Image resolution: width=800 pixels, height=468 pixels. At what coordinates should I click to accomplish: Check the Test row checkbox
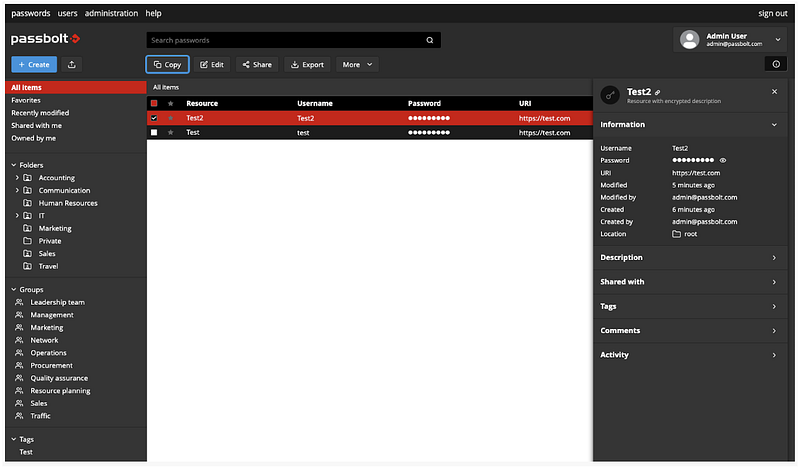(x=154, y=132)
